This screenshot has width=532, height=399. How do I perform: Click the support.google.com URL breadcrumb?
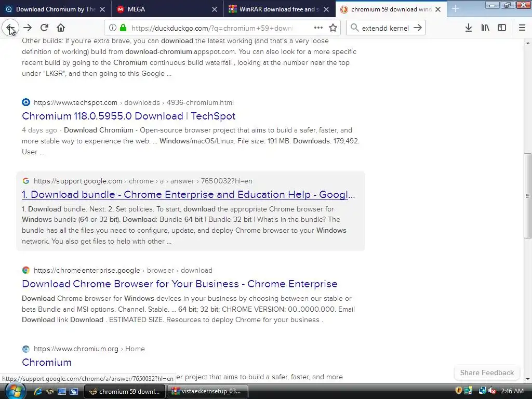pyautogui.click(x=143, y=181)
